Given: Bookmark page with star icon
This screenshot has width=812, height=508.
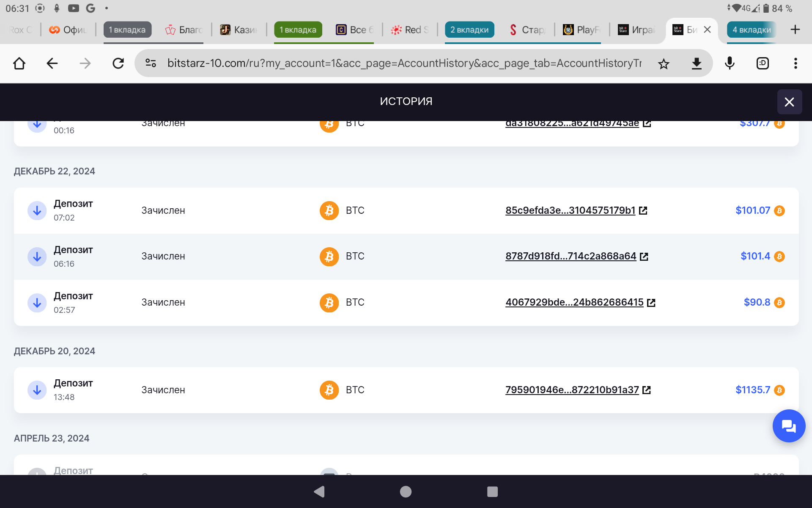Looking at the screenshot, I should click(664, 64).
